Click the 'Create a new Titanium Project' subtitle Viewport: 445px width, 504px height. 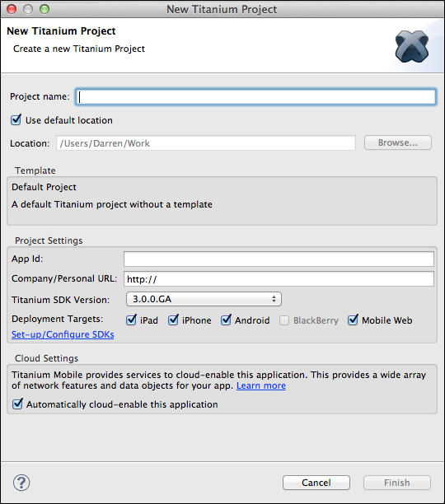[79, 49]
